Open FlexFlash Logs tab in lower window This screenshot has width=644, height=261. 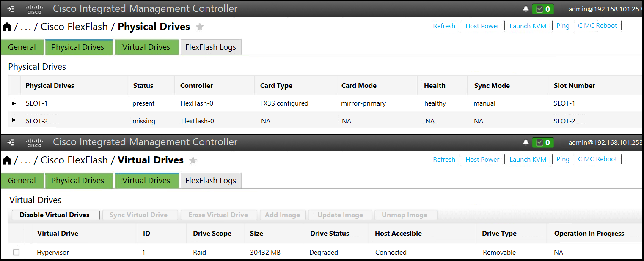[211, 181]
